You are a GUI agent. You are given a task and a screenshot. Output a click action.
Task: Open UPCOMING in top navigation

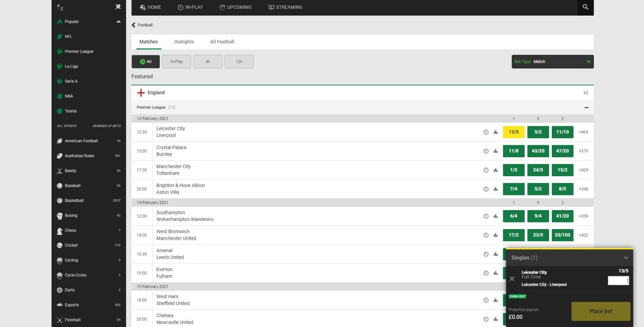coord(235,7)
